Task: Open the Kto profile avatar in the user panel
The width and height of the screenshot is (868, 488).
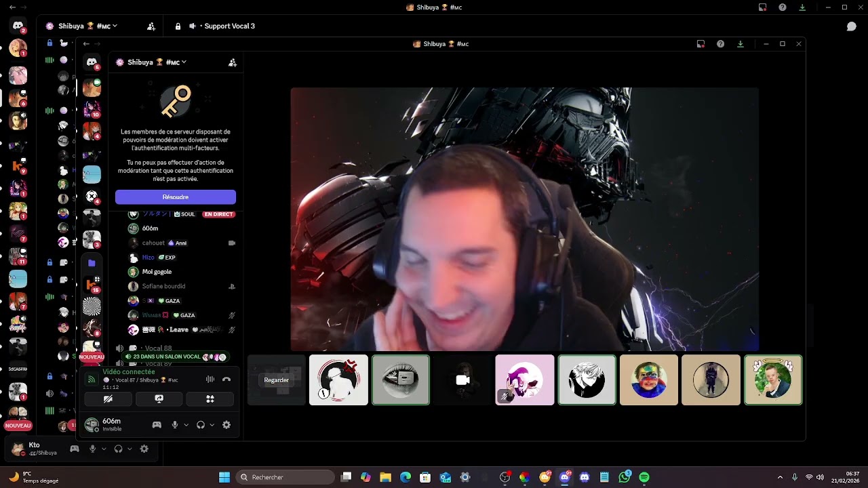Action: [18, 449]
